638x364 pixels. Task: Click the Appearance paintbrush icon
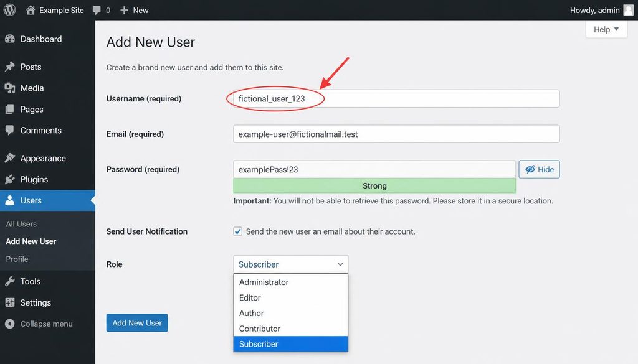(10, 158)
